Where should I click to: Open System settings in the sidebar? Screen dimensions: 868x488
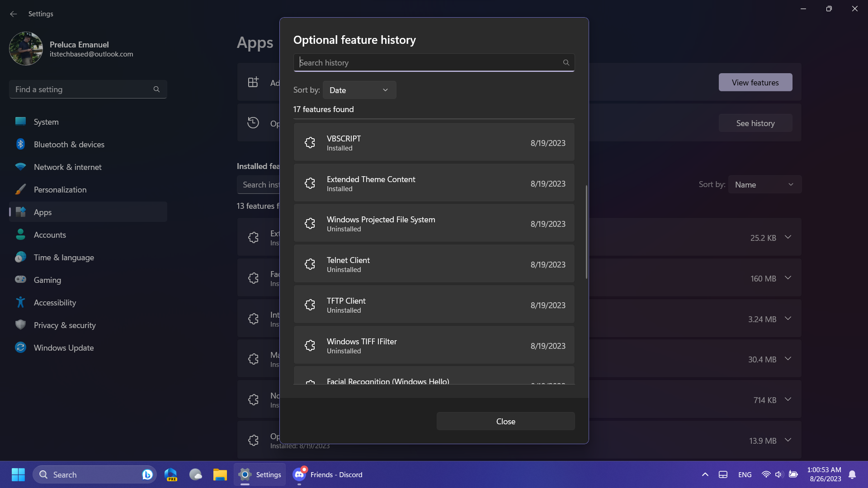88,122
